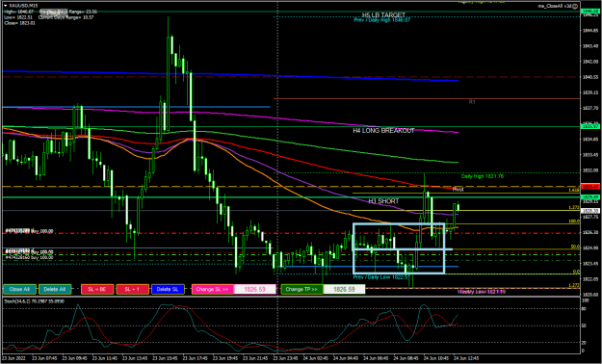This screenshot has width=602, height=364.
Task: Click the pink Change SL >> button
Action: click(213, 289)
